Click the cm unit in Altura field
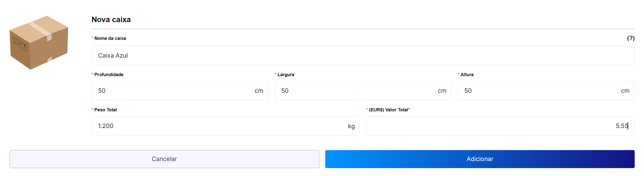 pyautogui.click(x=625, y=91)
